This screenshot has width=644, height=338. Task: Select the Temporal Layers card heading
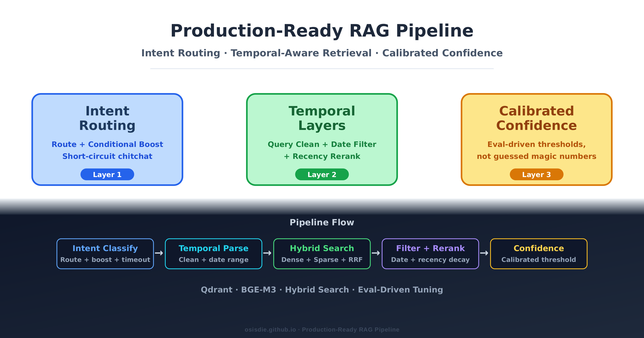click(322, 118)
